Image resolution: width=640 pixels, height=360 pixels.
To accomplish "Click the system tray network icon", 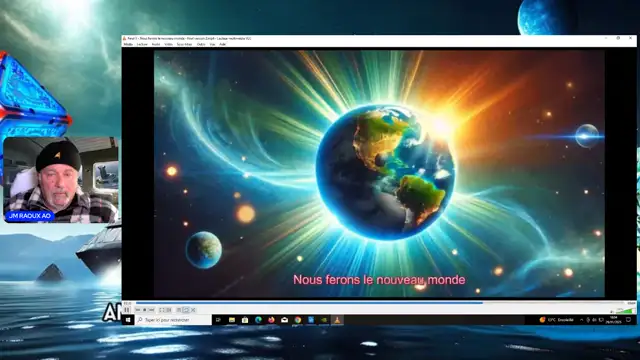I will (x=601, y=320).
